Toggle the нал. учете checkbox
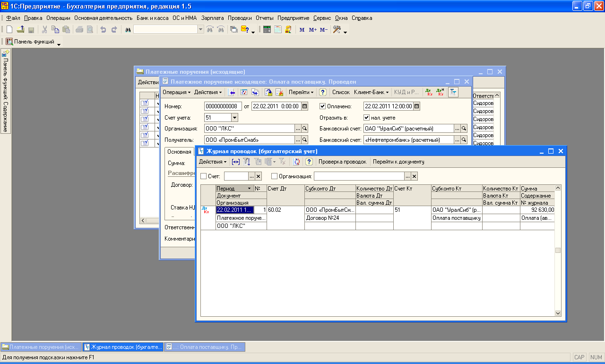 click(x=366, y=117)
